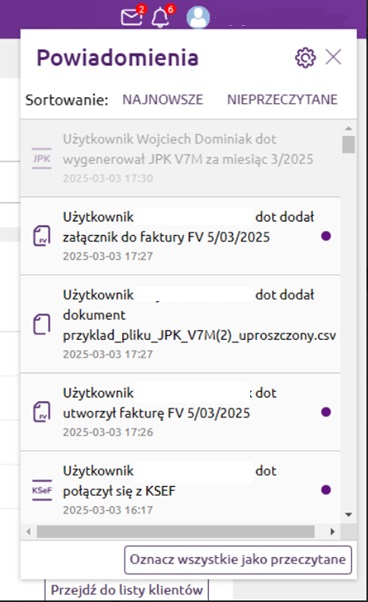The width and height of the screenshot is (368, 602).
Task: Open the user profile avatar
Action: click(198, 18)
